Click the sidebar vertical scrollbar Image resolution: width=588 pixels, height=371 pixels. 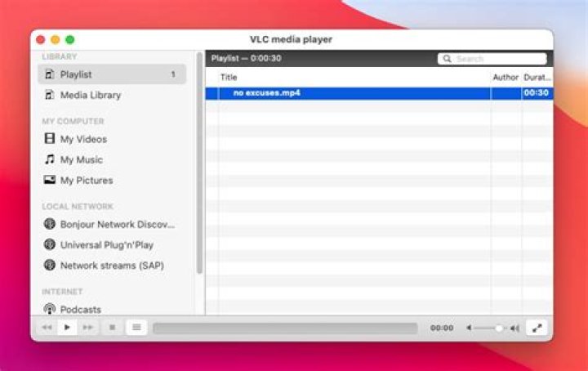(x=199, y=163)
